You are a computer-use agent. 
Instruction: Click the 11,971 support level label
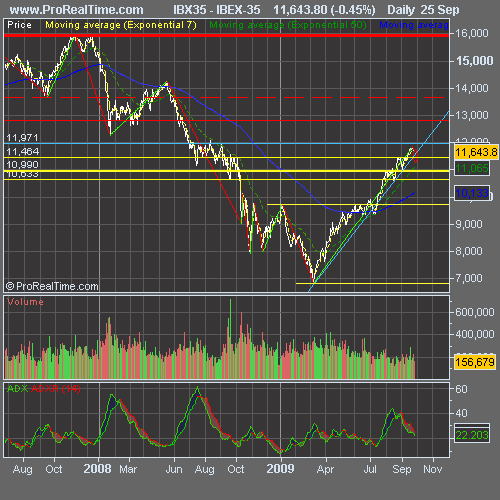22,138
